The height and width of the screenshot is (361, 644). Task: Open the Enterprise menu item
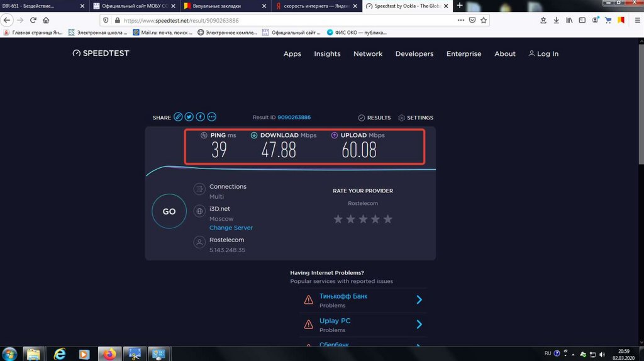tap(464, 54)
